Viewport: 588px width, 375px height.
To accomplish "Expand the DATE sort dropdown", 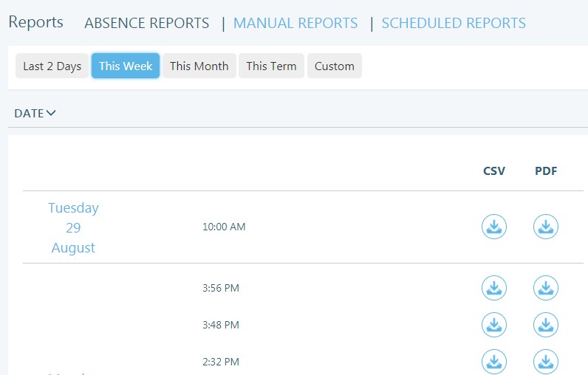I will [x=35, y=113].
